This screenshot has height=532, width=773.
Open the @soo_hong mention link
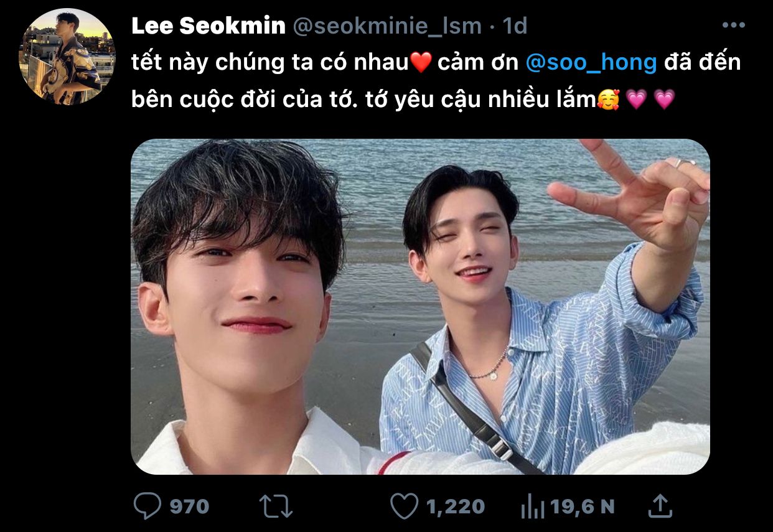[x=591, y=63]
